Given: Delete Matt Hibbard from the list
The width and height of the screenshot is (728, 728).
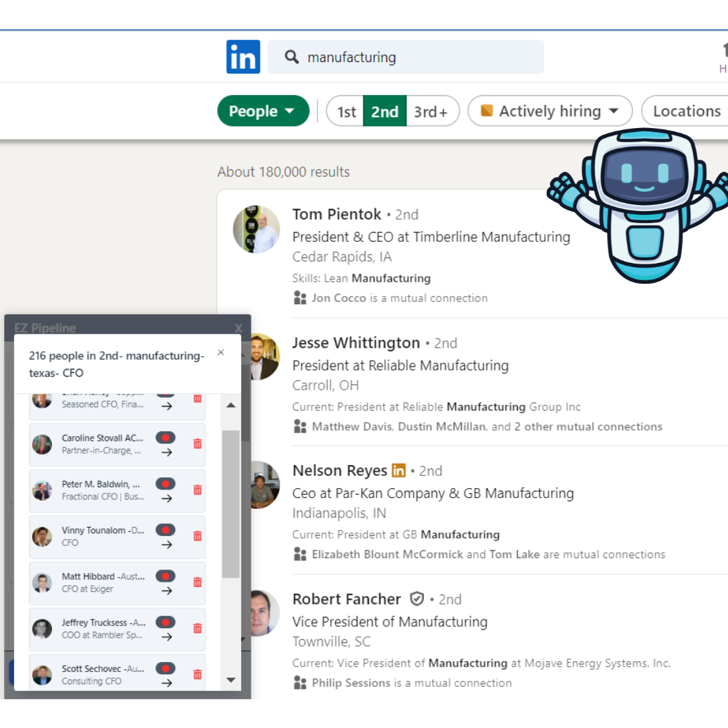Looking at the screenshot, I should click(198, 582).
